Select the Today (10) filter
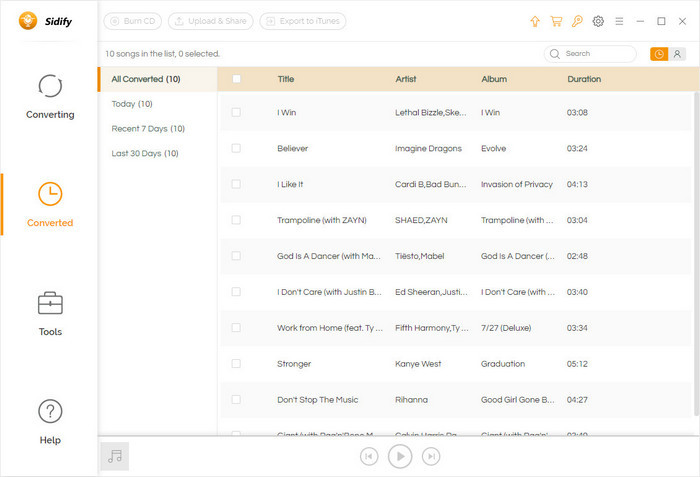The image size is (700, 477). pos(132,104)
